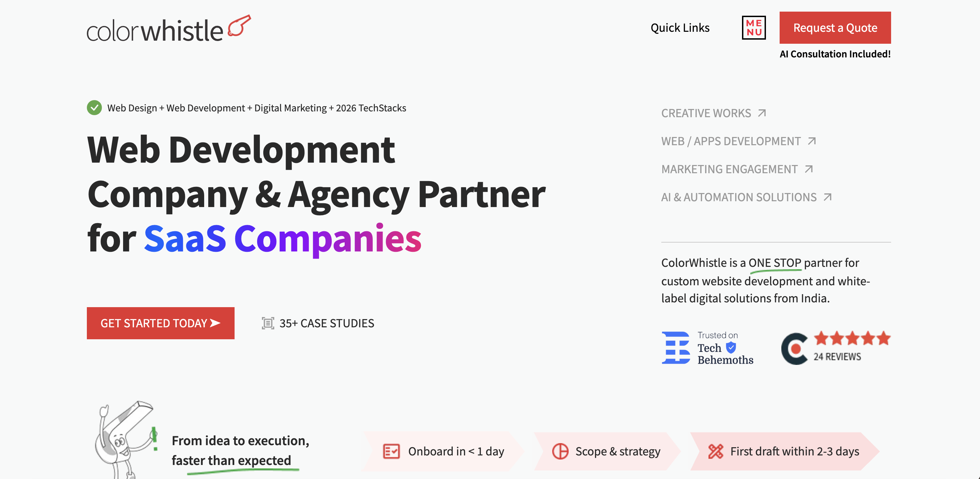The width and height of the screenshot is (980, 479).
Task: Click the Request a Quote button
Action: pos(835,28)
